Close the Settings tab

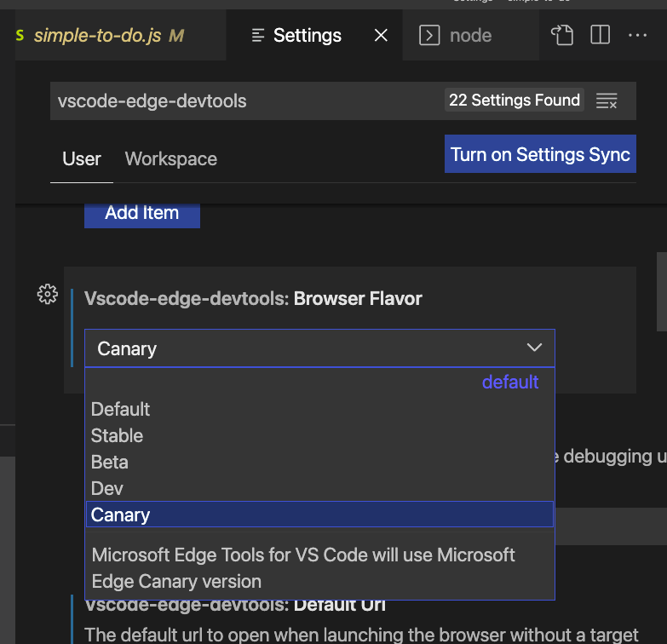(x=381, y=35)
